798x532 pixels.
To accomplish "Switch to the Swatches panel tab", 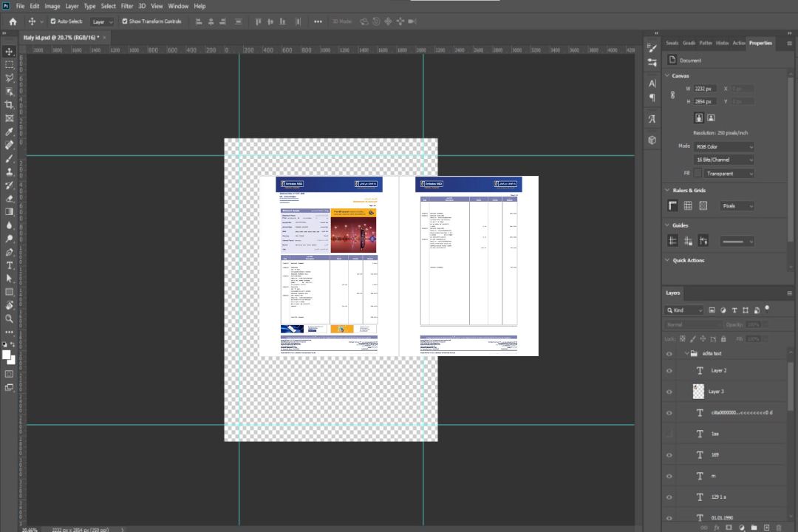I will tap(672, 43).
